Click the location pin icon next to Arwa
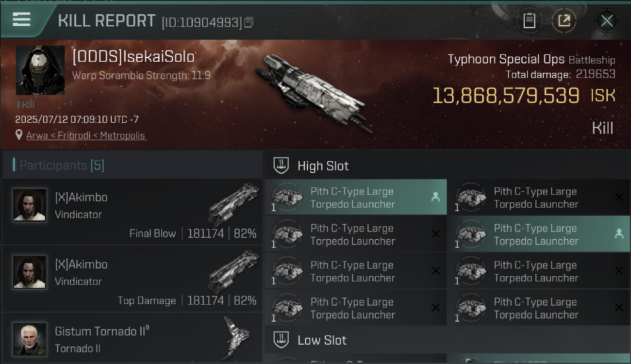The width and height of the screenshot is (631, 364). pos(19,135)
